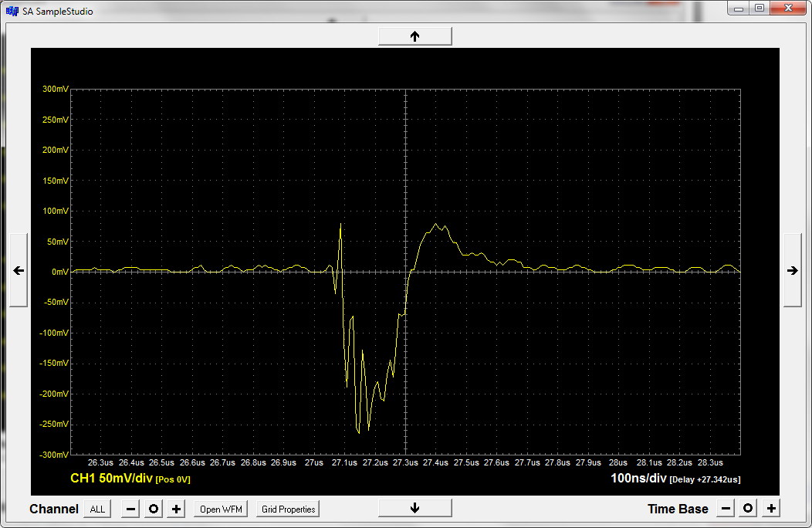Click the -300mV vertical axis label
This screenshot has width=812, height=528.
(54, 455)
